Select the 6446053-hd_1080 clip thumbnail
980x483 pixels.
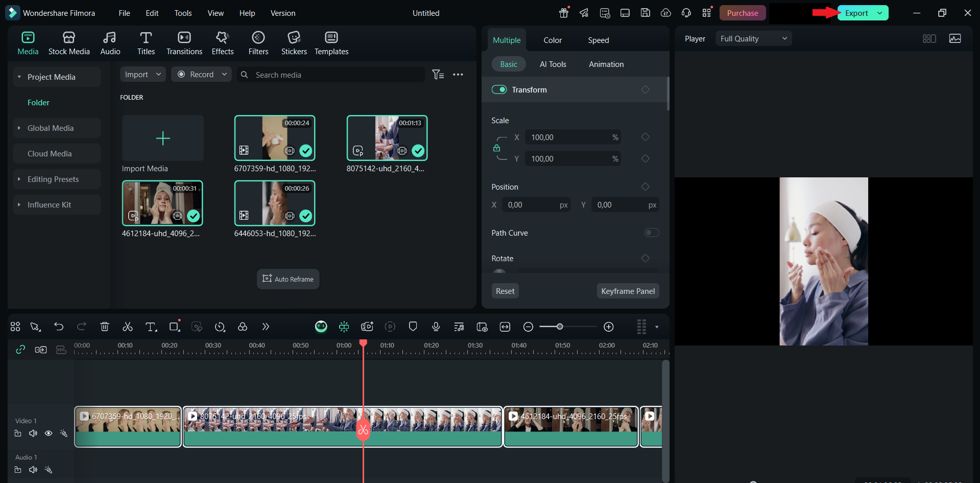click(275, 203)
